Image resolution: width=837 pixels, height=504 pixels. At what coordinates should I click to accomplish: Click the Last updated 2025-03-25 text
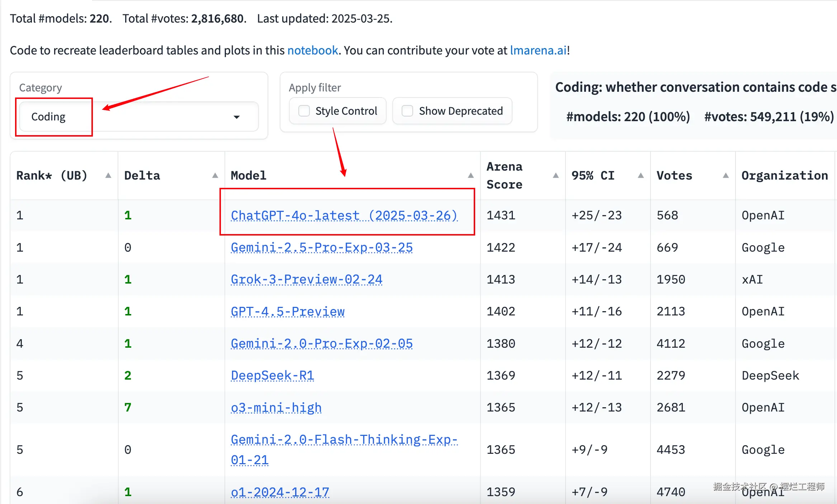[x=325, y=18]
